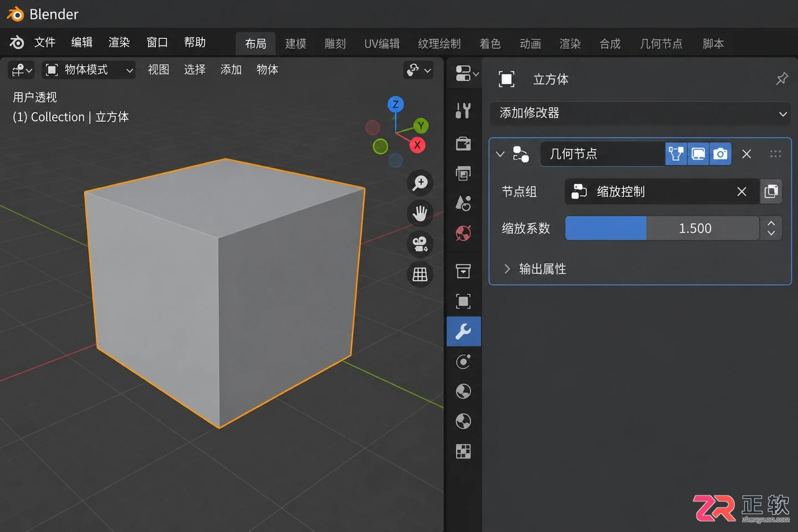
Task: Collapse the 几何节点 modifier panel
Action: pyautogui.click(x=500, y=154)
